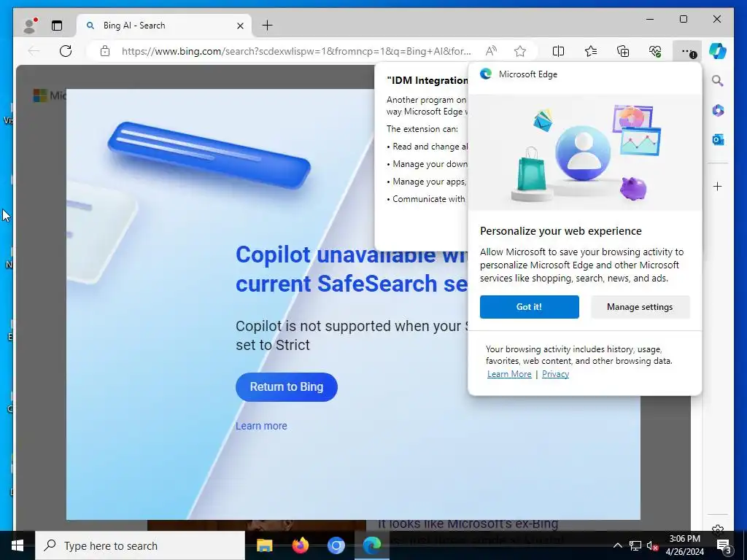Image resolution: width=747 pixels, height=560 pixels.
Task: Add this page to favorites star
Action: [520, 51]
